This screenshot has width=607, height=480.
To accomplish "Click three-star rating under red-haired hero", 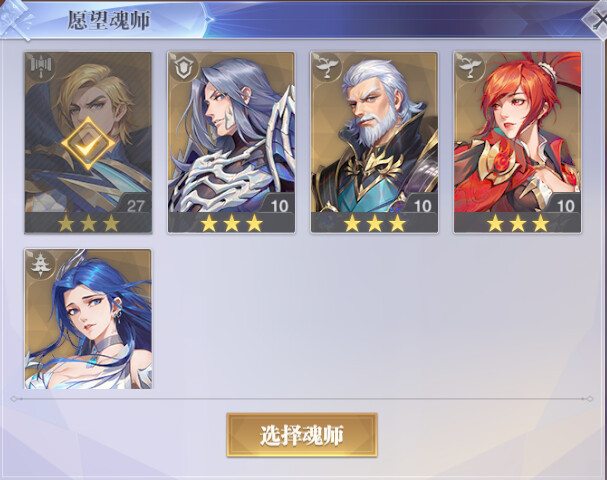I will (518, 223).
